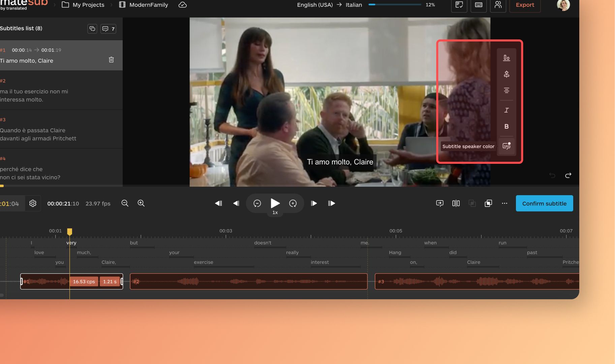Zoom in the timeline
The width and height of the screenshot is (615, 364).
(141, 203)
